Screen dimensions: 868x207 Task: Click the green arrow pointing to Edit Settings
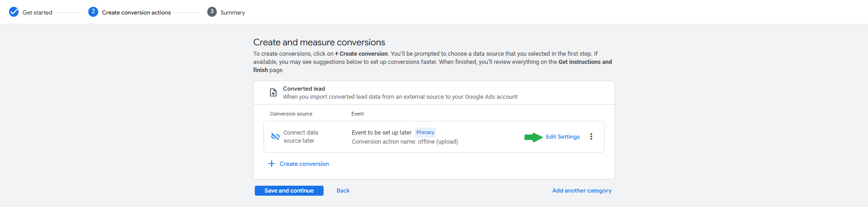533,137
